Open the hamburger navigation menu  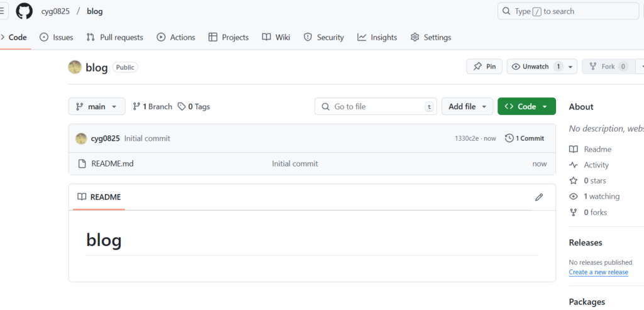click(3, 11)
